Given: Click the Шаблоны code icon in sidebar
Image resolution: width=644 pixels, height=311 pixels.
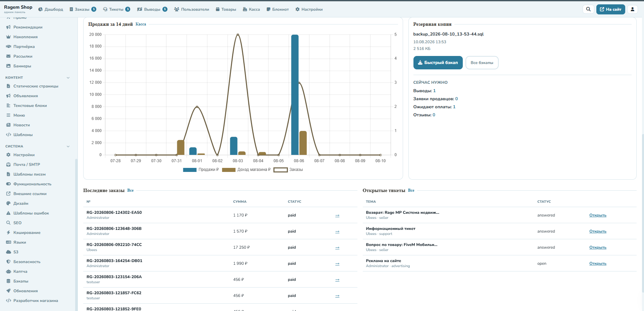Looking at the screenshot, I should click(8, 135).
